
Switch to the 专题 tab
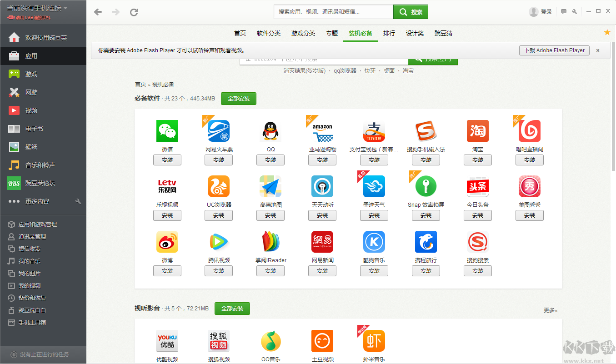pos(332,33)
